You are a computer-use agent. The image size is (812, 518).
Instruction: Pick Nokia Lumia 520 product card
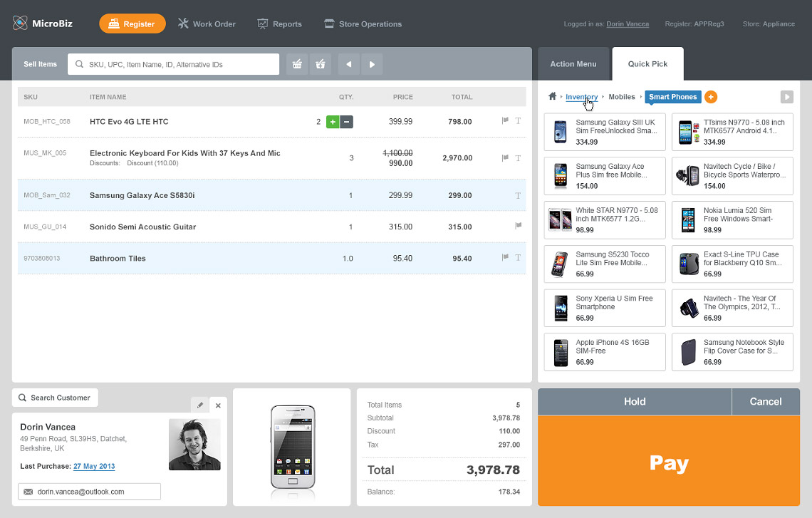click(x=732, y=220)
